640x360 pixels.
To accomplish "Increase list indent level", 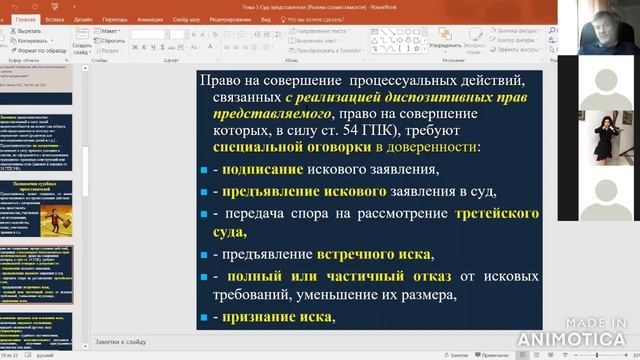I will point(266,35).
